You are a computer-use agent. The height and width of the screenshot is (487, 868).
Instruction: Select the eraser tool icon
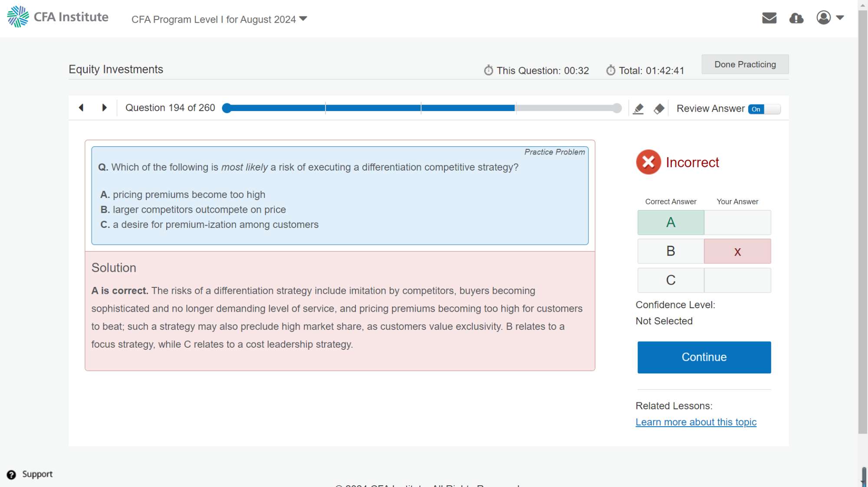click(659, 109)
